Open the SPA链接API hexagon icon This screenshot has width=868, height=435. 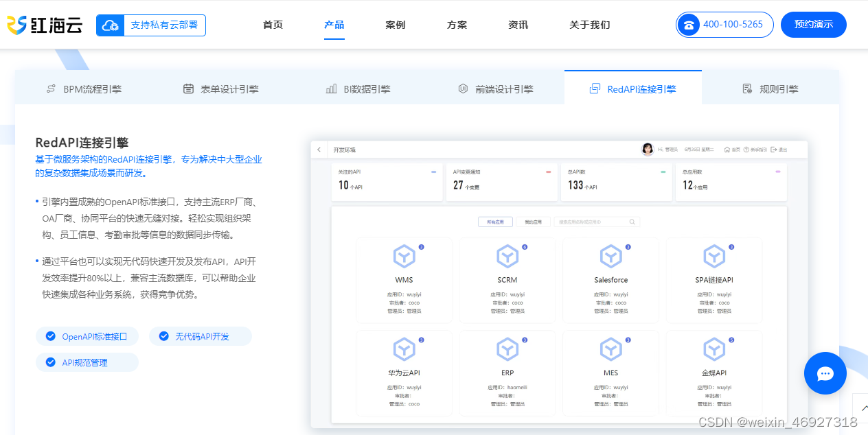[x=714, y=257]
